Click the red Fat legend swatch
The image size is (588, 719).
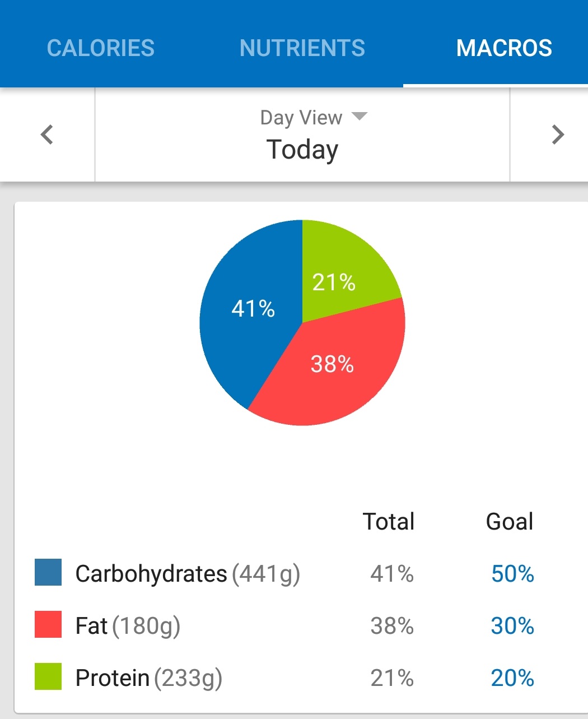[x=48, y=624]
